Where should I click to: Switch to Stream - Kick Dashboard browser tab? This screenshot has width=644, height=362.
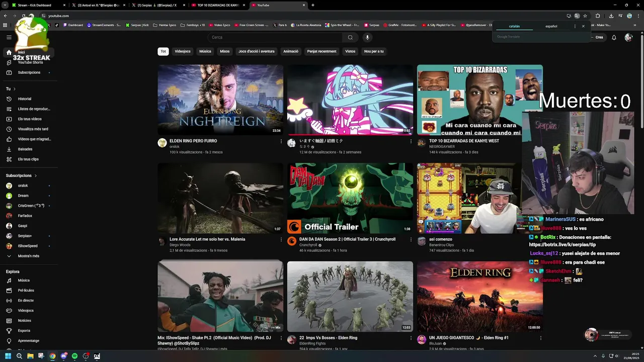(39, 5)
